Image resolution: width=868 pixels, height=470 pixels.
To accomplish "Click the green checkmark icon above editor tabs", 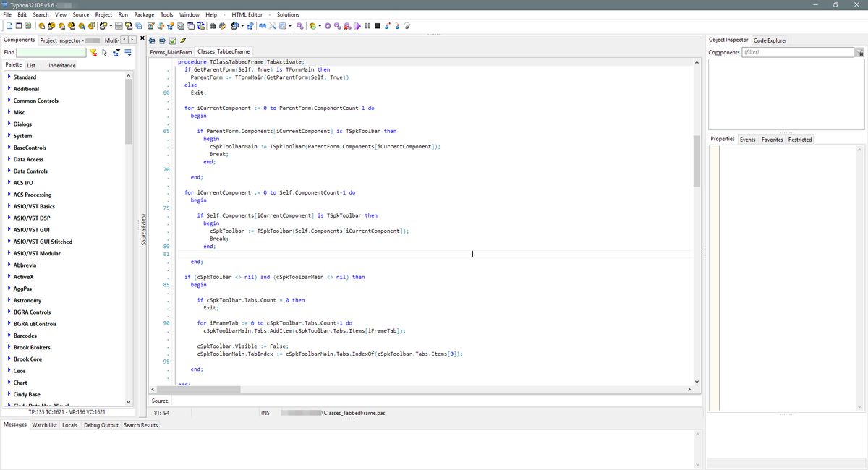I will 173,40.
